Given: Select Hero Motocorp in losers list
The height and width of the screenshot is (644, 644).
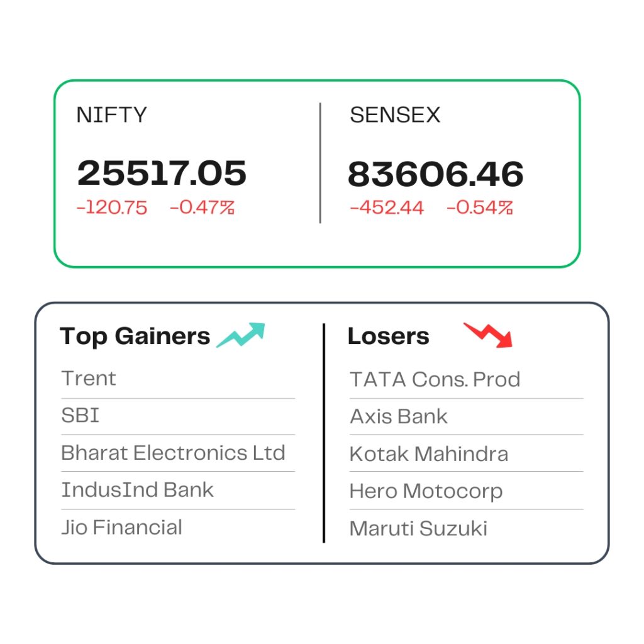Looking at the screenshot, I should (x=426, y=492).
